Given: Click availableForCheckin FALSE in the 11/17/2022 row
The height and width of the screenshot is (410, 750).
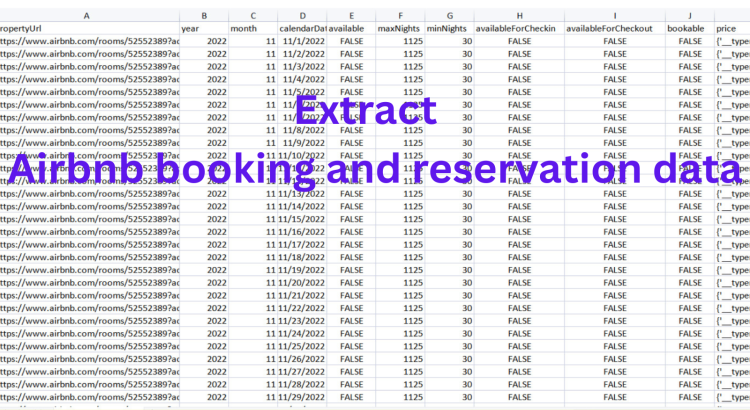Looking at the screenshot, I should (x=519, y=244).
